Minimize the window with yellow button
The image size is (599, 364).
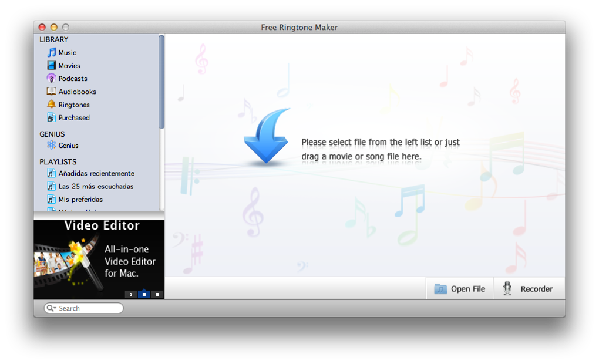pos(54,27)
